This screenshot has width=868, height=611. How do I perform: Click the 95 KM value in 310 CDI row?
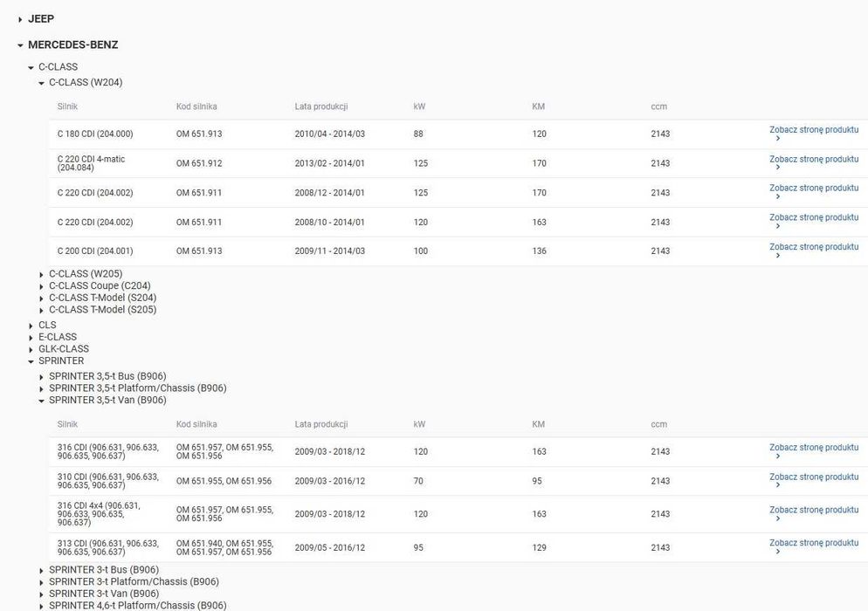click(x=537, y=482)
